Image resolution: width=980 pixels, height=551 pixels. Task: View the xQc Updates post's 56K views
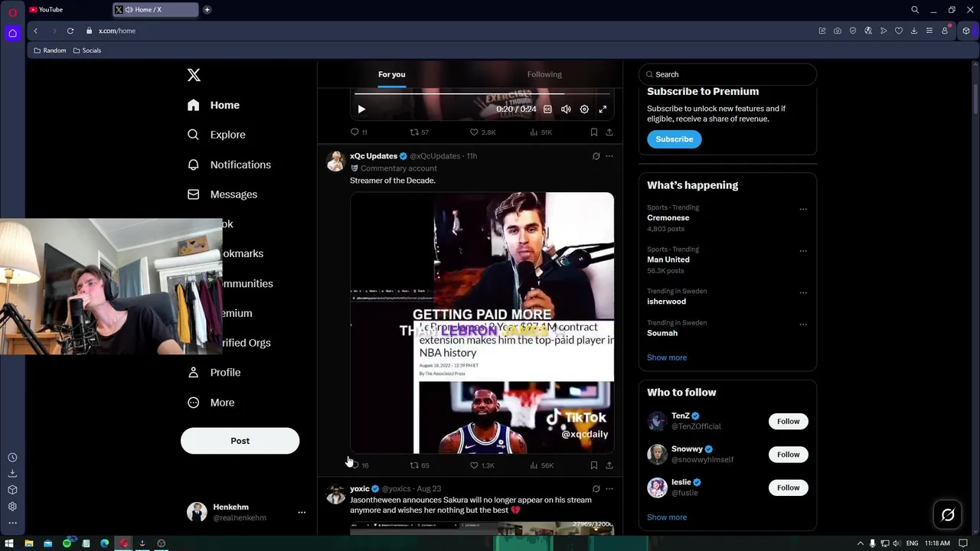click(x=541, y=465)
